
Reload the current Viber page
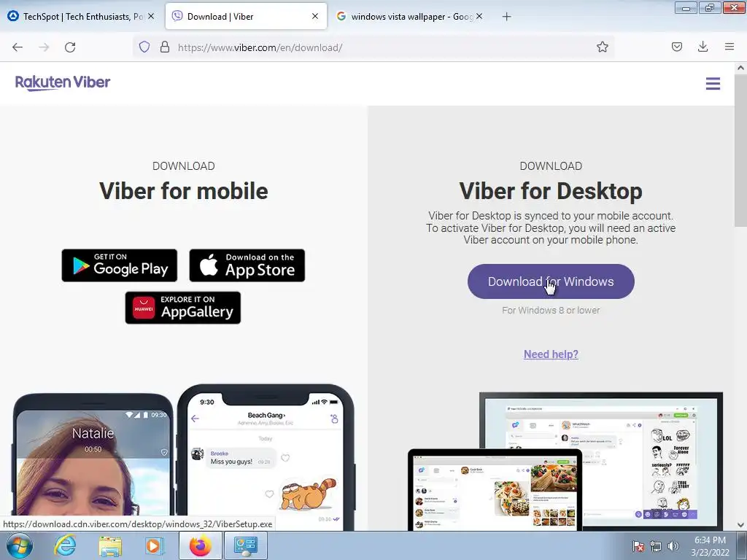point(70,47)
